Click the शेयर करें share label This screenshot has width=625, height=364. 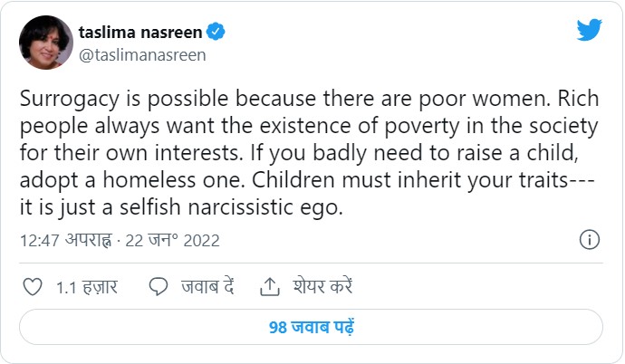[x=322, y=287]
